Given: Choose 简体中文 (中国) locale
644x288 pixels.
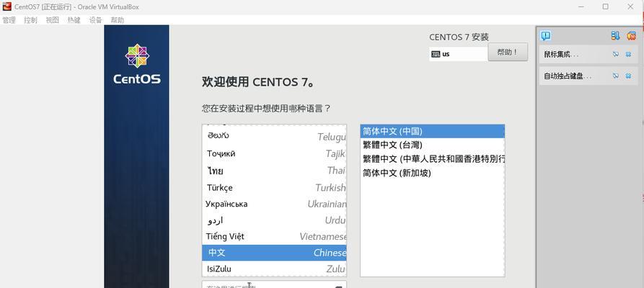Looking at the screenshot, I should [x=433, y=131].
